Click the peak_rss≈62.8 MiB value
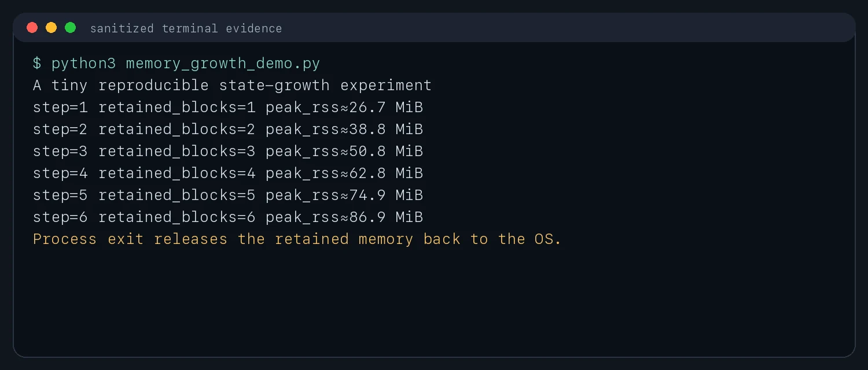868x370 pixels. point(344,173)
